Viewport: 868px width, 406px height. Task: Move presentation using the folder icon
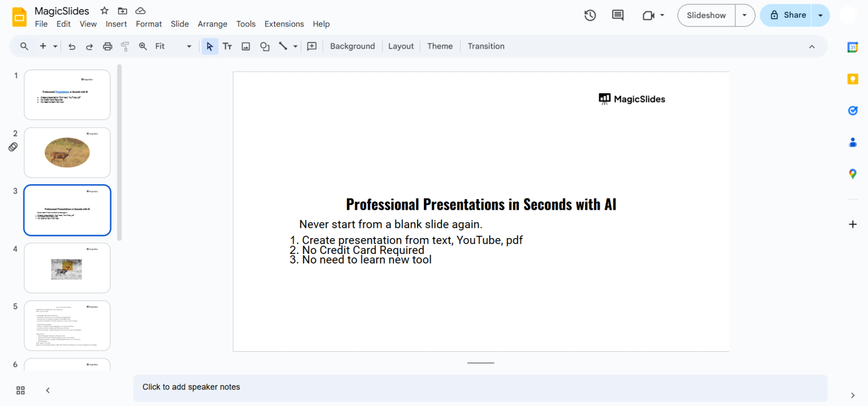point(123,11)
